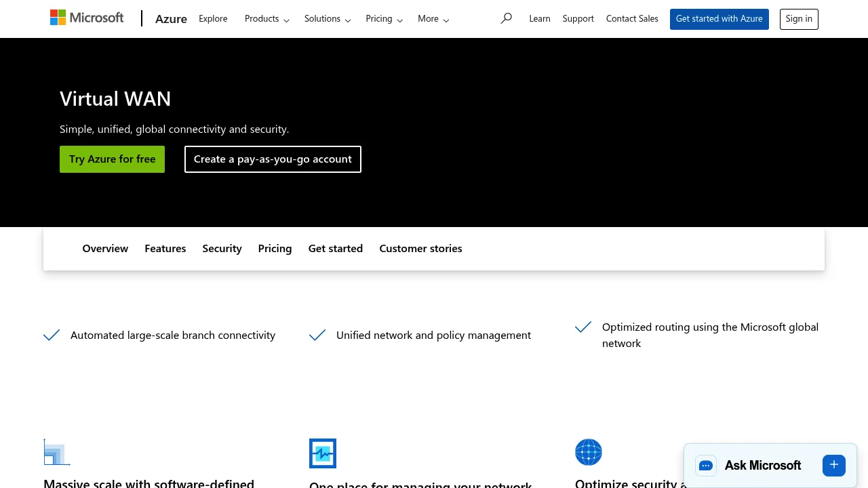Screen dimensions: 868x488
Task: Select the Get started tab
Action: tap(336, 249)
